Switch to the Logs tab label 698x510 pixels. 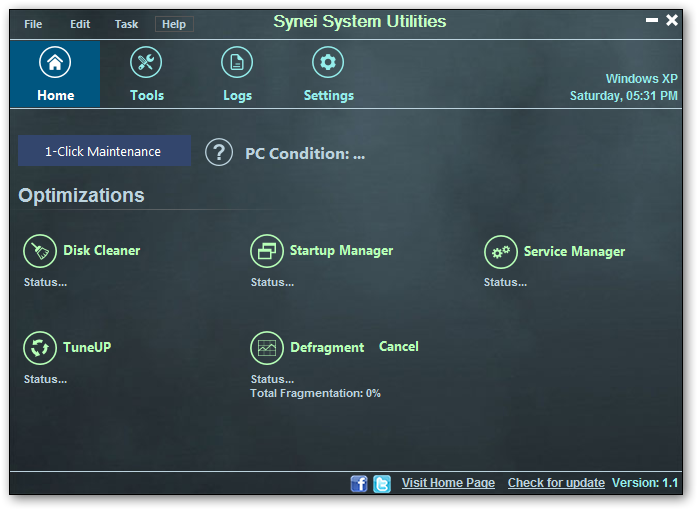(237, 96)
